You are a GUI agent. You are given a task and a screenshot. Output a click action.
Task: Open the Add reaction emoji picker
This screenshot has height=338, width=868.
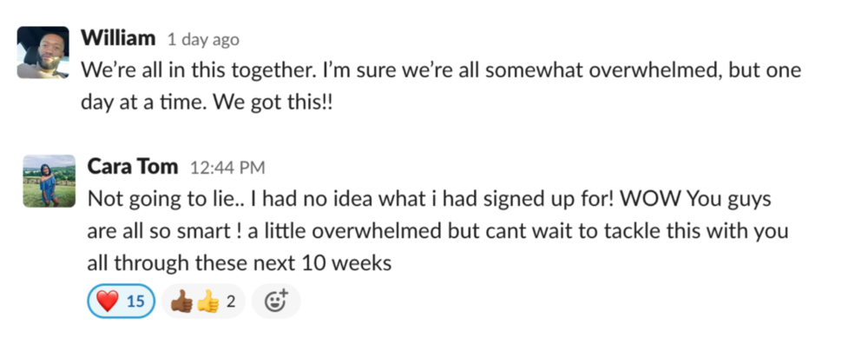click(276, 302)
